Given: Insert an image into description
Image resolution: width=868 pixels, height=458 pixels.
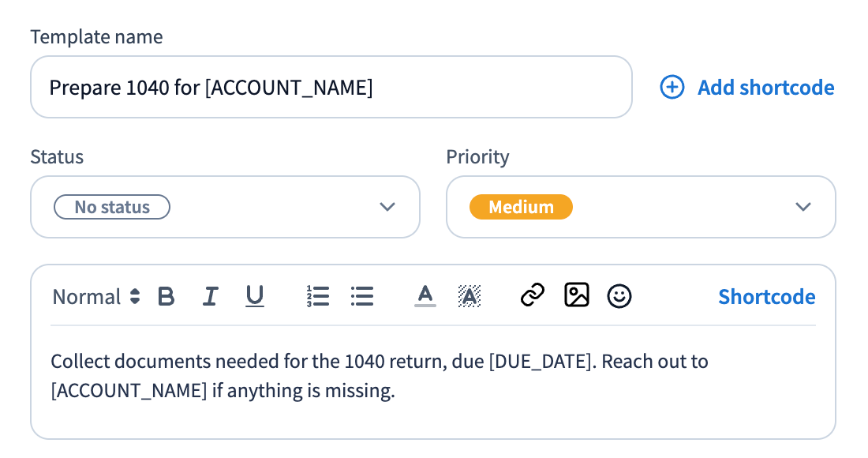Looking at the screenshot, I should 577,295.
